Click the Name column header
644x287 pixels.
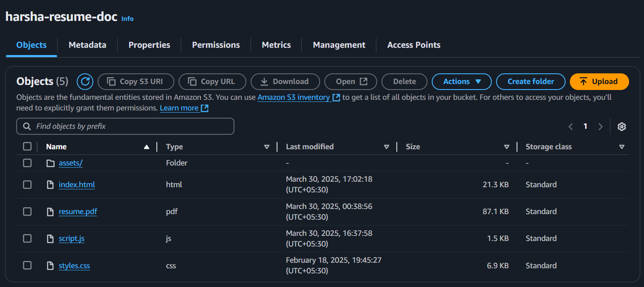tap(56, 147)
